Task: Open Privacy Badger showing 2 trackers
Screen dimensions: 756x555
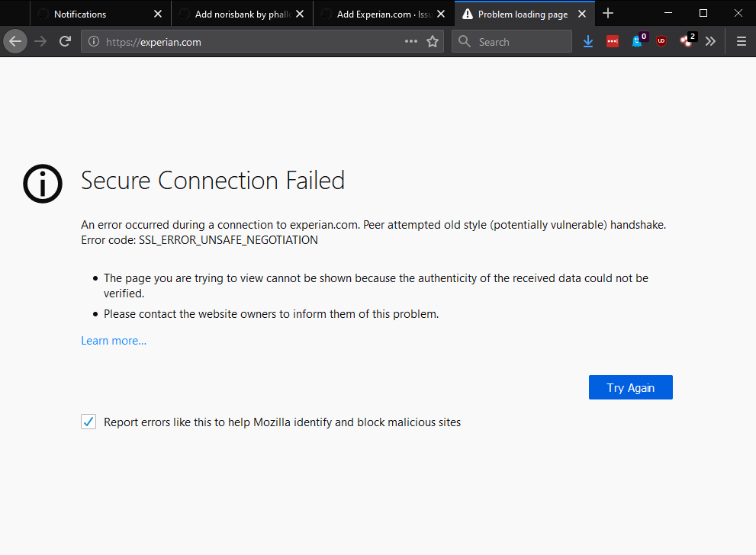Action: pos(686,41)
